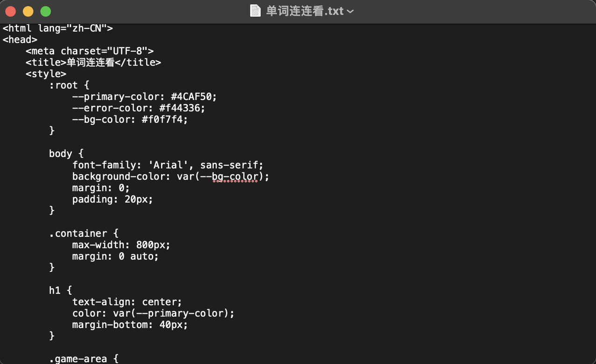
Task: Click on the meta charset UTF-8 line
Action: (89, 51)
